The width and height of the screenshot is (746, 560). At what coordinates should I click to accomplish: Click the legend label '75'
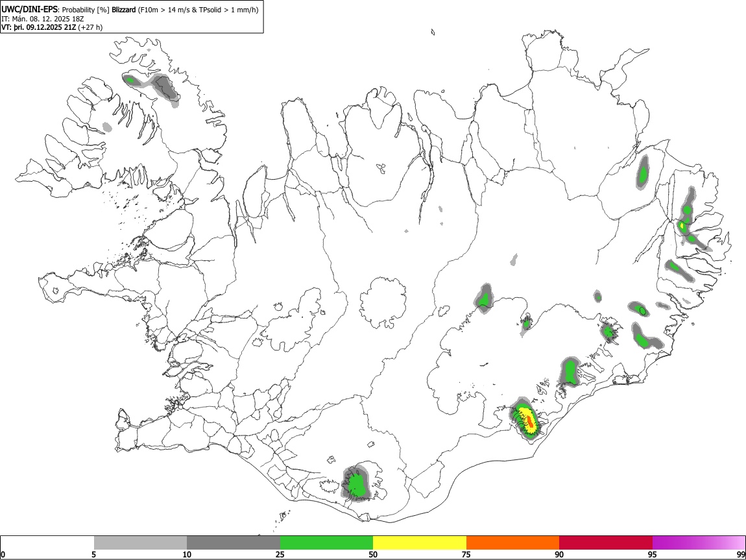point(466,554)
